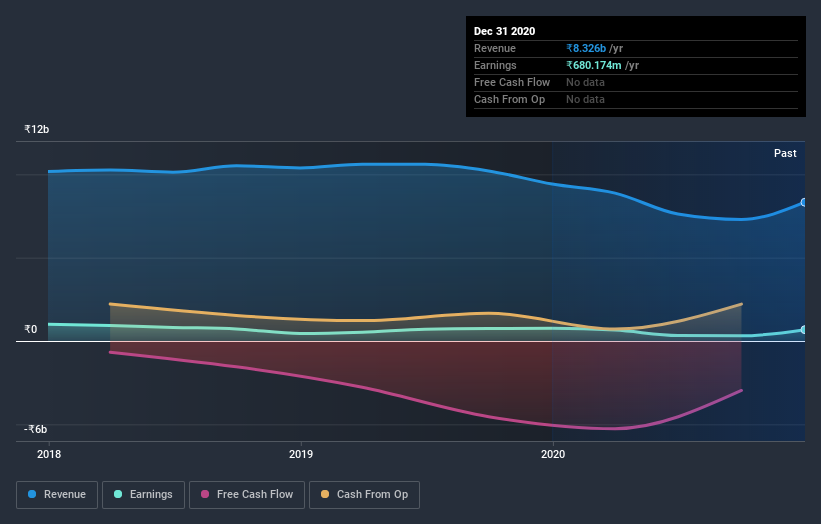
Task: Toggle the Cash From Op legend button
Action: [x=364, y=495]
